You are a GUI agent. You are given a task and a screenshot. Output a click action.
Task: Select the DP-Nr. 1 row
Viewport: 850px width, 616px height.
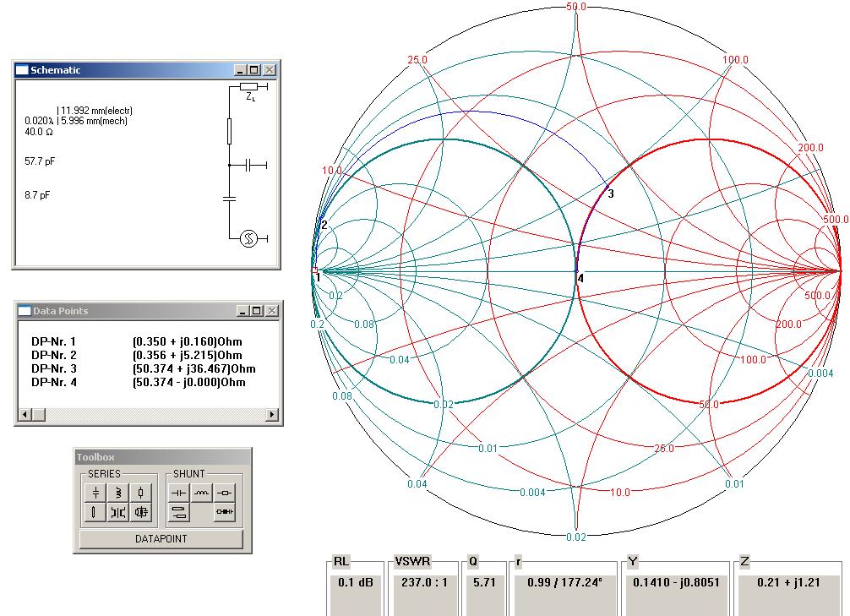137,341
